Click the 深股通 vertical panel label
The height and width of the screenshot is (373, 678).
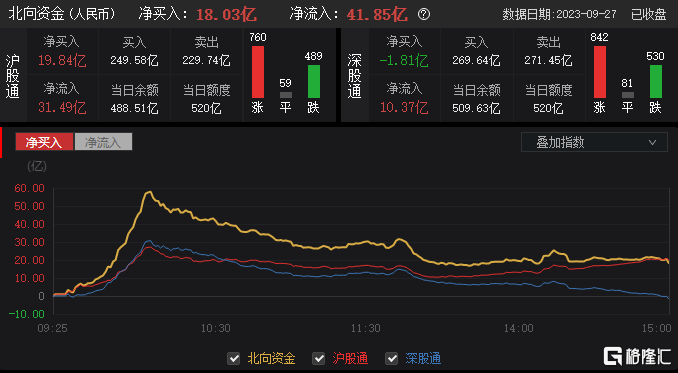coord(355,76)
